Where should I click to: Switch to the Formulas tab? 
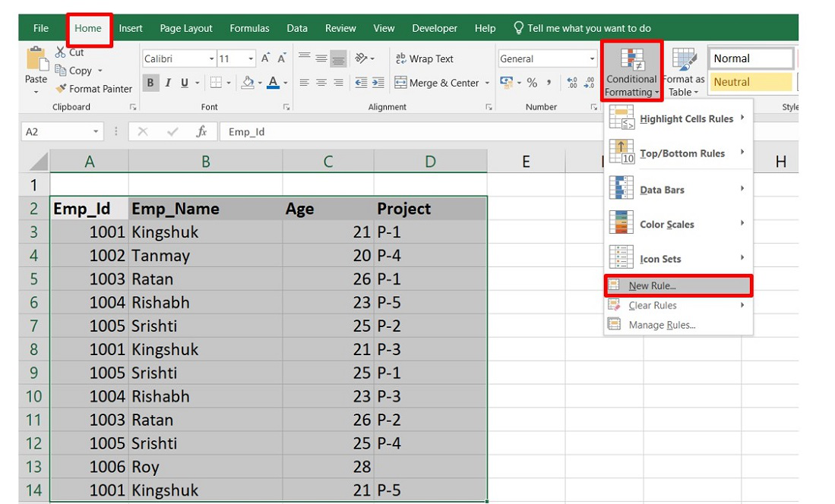point(249,28)
